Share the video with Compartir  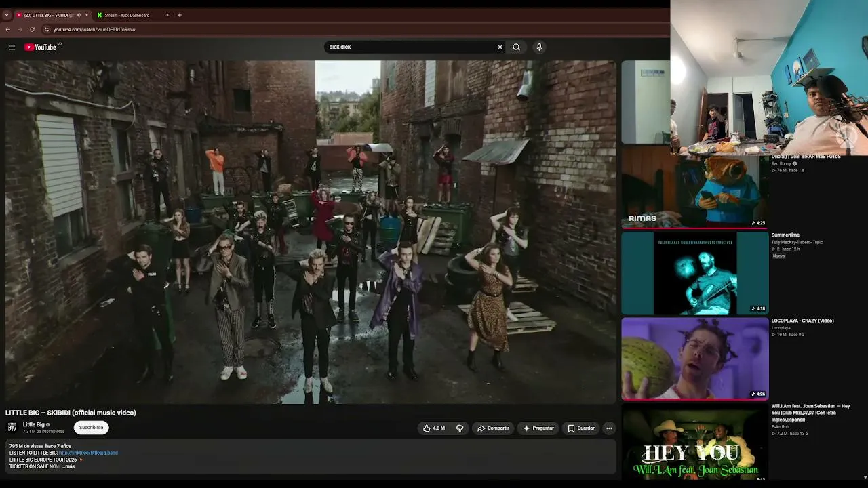[493, 428]
